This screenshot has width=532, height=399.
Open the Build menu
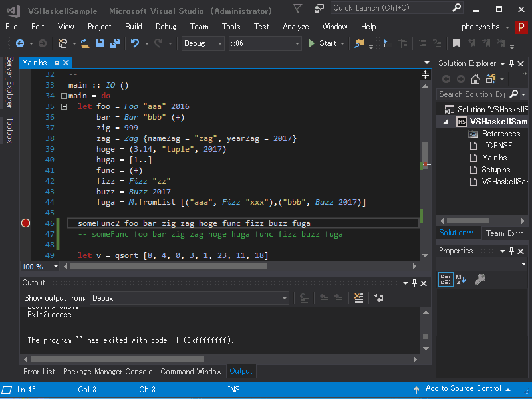(x=134, y=27)
